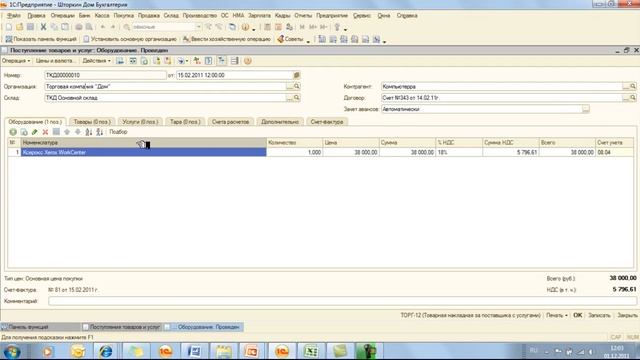Click the magnifier icon in Склад field
The image size is (640, 360).
coord(297,98)
